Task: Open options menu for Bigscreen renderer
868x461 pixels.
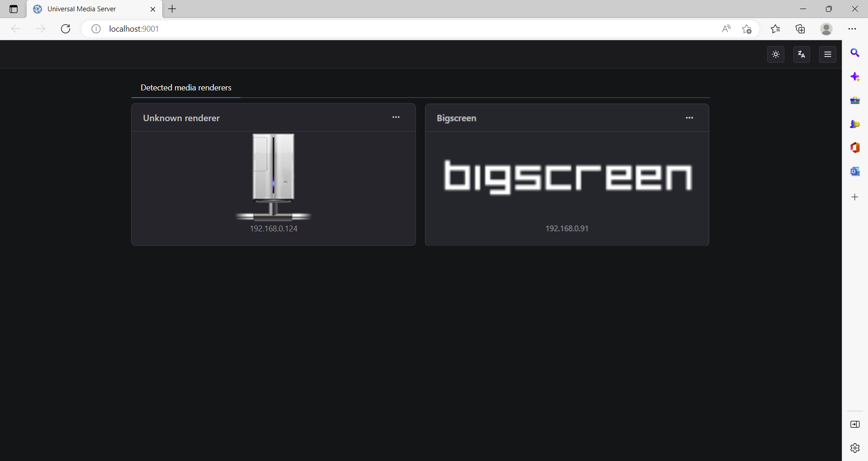Action: click(x=689, y=118)
